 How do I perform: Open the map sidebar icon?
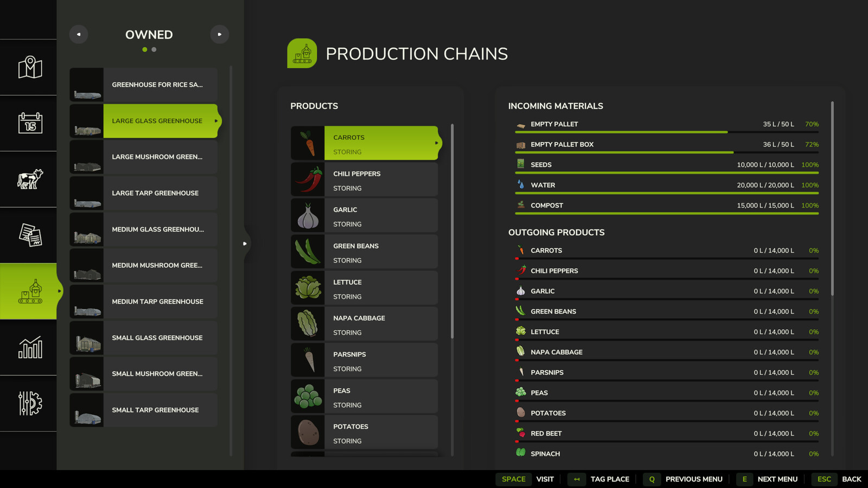[30, 67]
